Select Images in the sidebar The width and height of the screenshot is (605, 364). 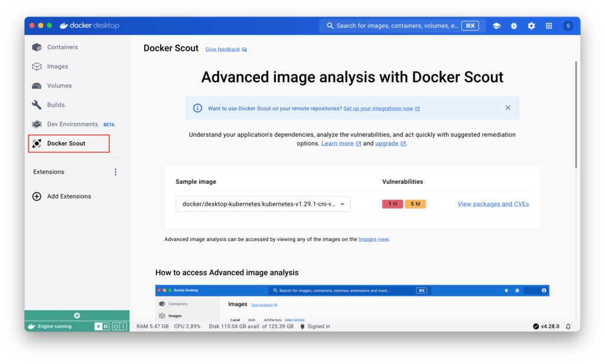(x=57, y=67)
